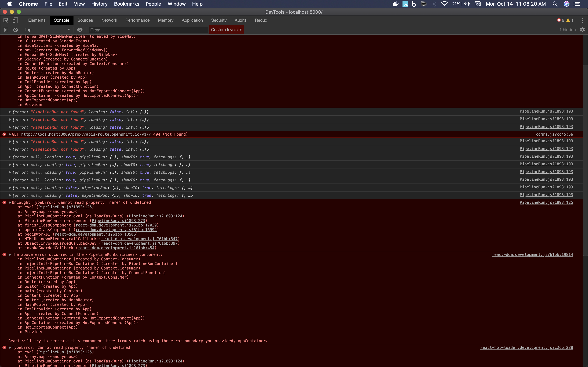Toggle the device toolbar icon
This screenshot has height=367, width=588.
click(15, 20)
